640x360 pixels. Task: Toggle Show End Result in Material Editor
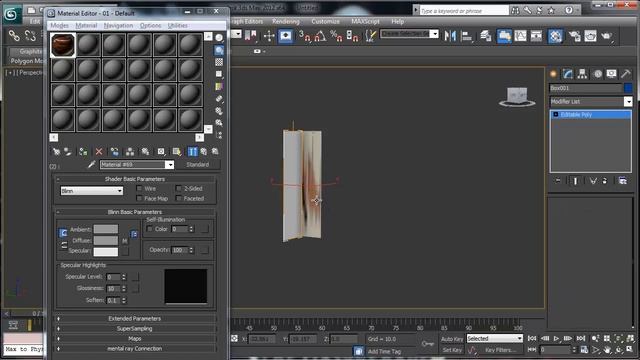(192, 152)
